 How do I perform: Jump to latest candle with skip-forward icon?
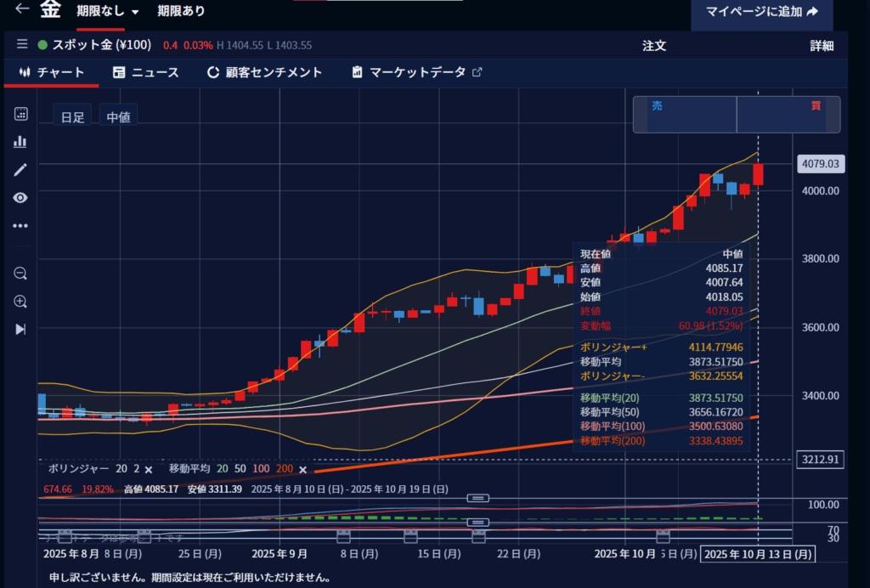coord(20,329)
